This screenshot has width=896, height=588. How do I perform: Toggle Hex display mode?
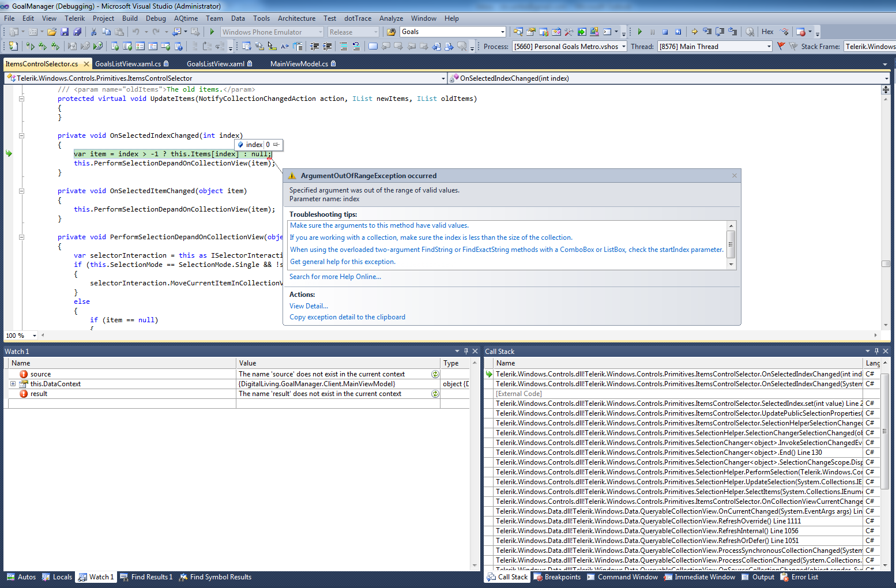[x=767, y=32]
